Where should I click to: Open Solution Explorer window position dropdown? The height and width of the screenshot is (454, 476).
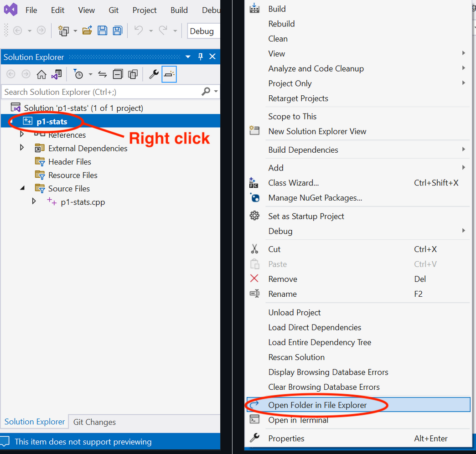tap(188, 57)
